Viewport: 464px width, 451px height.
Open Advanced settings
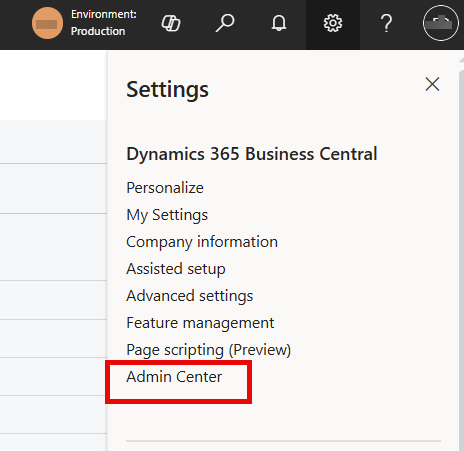click(190, 296)
